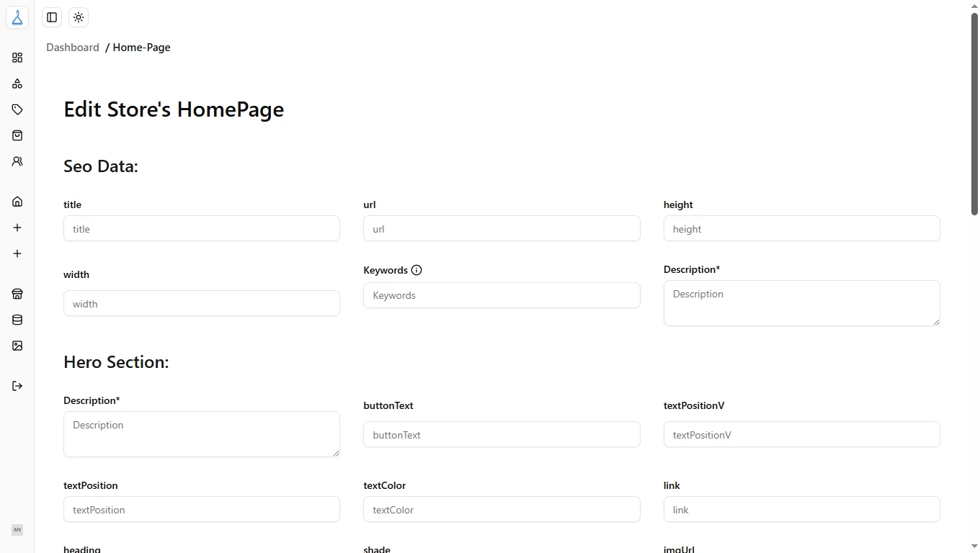Open the customers icon in the sidebar
This screenshot has height=553, width=980.
17,161
